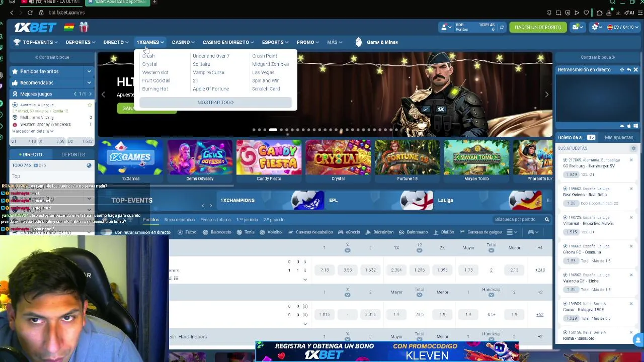
Task: Open the gift box promotions icon
Action: click(x=84, y=27)
